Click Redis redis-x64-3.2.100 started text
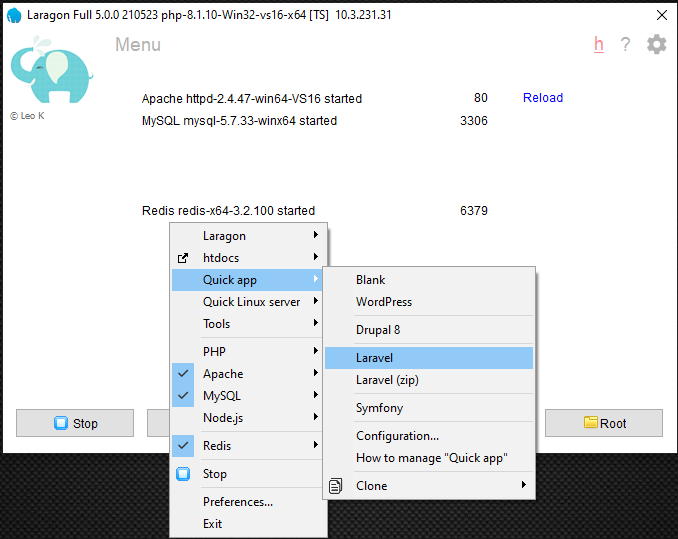Screen dimensions: 678x539 pos(228,210)
